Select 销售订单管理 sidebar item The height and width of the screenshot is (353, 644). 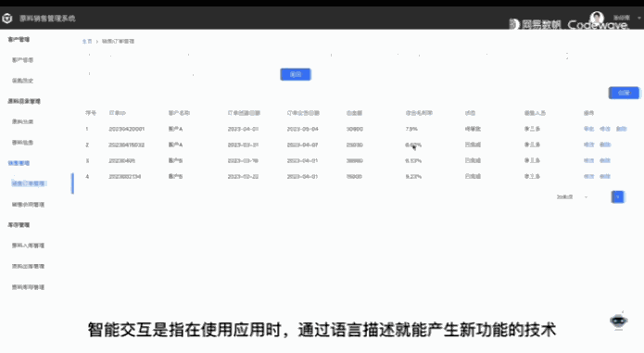[x=29, y=183]
